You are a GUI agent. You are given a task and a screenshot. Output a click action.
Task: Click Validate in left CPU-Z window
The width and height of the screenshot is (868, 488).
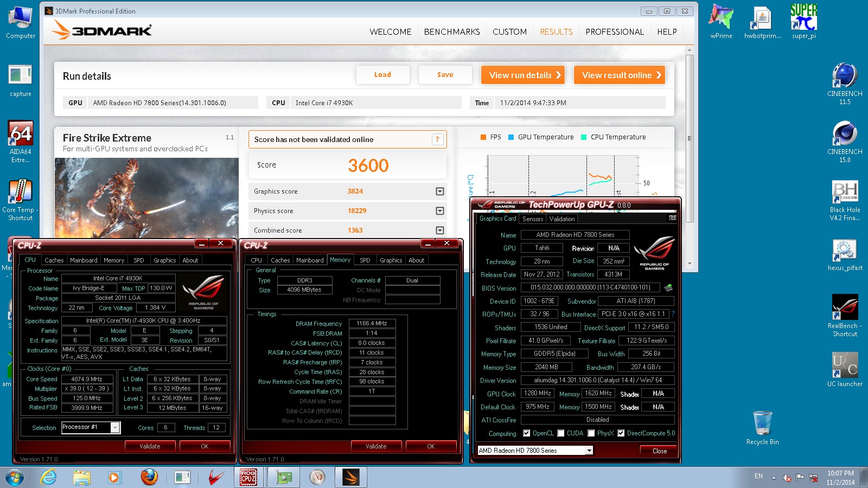[x=150, y=446]
